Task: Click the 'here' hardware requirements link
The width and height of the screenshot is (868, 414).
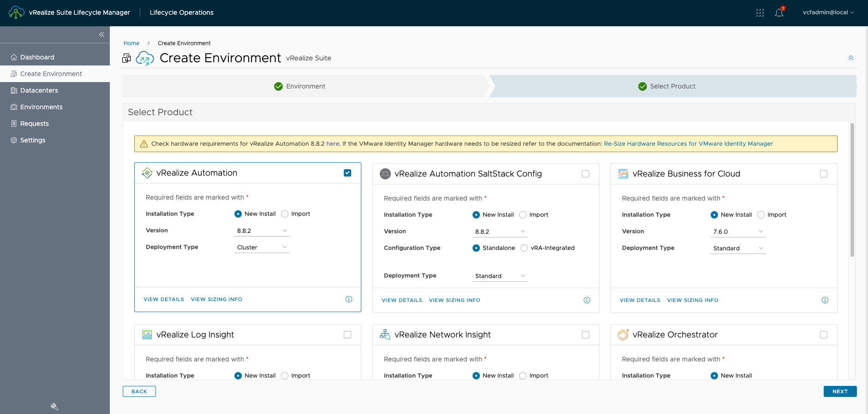Action: 333,144
